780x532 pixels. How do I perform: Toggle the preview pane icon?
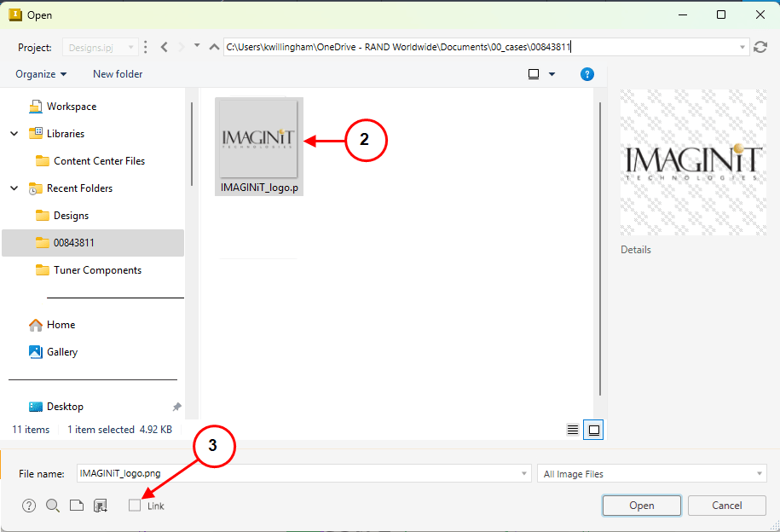pyautogui.click(x=534, y=74)
